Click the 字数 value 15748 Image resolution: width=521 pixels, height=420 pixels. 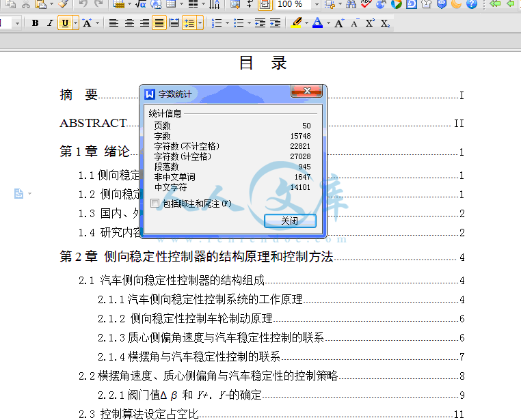click(300, 136)
